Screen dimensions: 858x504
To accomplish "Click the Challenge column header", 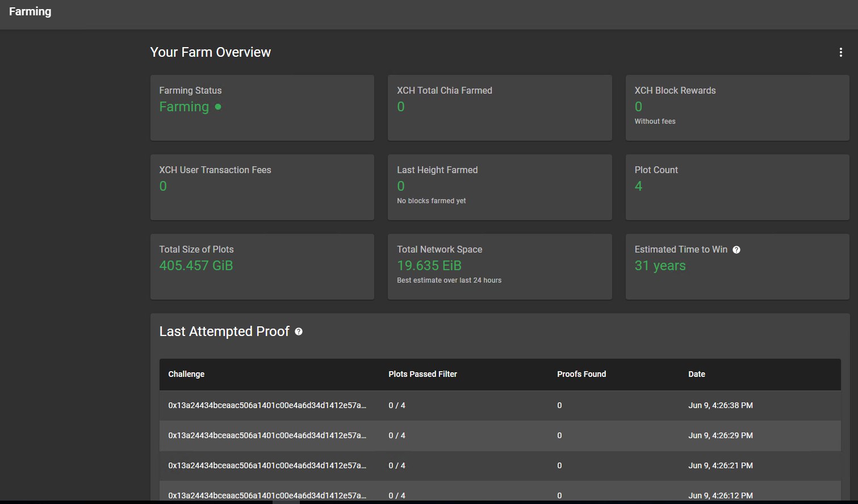I will click(x=186, y=374).
